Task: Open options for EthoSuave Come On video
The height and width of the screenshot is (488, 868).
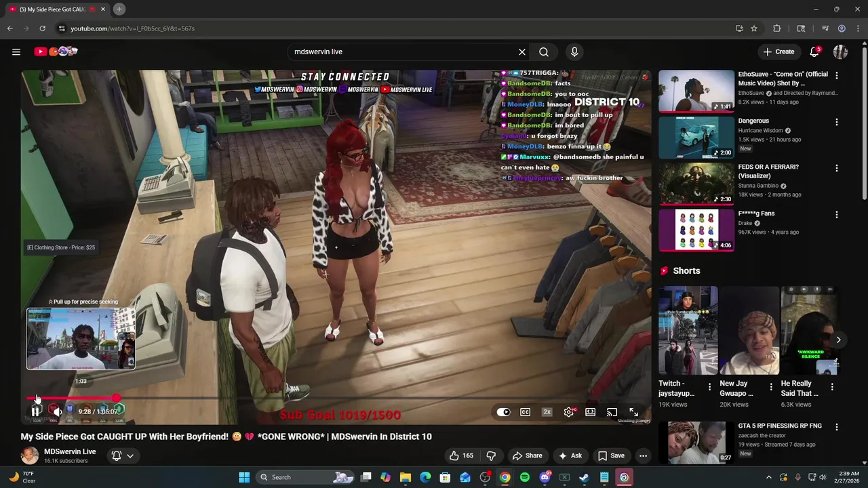Action: (x=836, y=76)
